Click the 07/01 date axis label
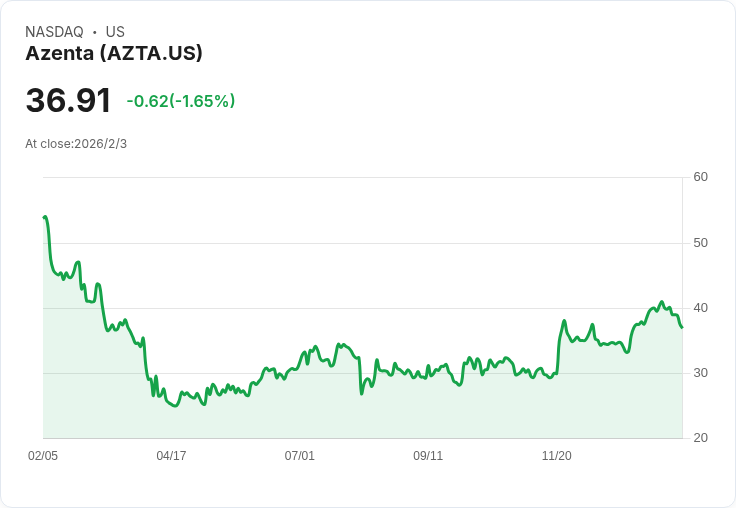Viewport: 736px width, 508px height. [x=299, y=456]
